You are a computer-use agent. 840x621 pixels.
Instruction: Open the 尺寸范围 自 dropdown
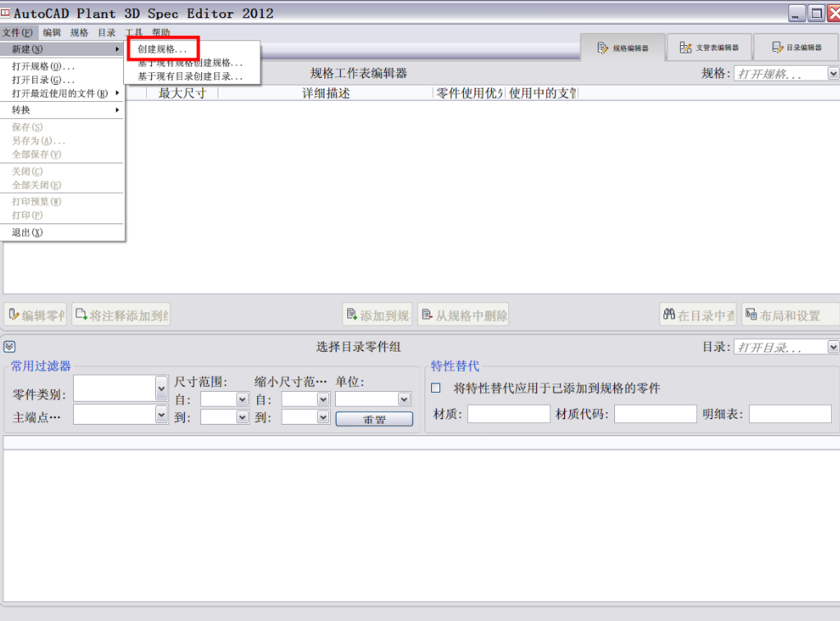pos(242,400)
